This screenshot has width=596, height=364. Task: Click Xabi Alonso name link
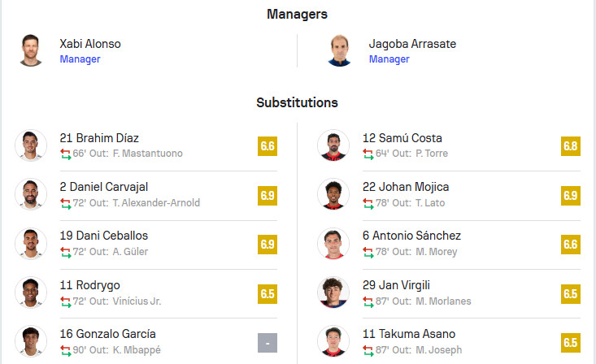click(90, 44)
